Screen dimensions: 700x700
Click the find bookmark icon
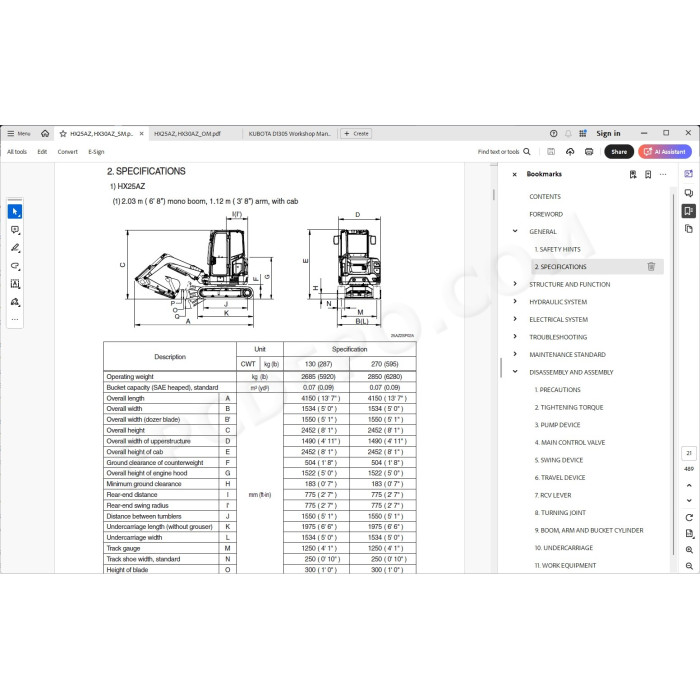[633, 175]
